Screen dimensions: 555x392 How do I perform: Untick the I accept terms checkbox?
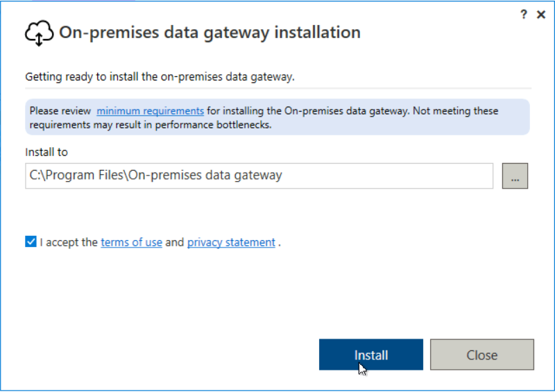[x=31, y=242]
